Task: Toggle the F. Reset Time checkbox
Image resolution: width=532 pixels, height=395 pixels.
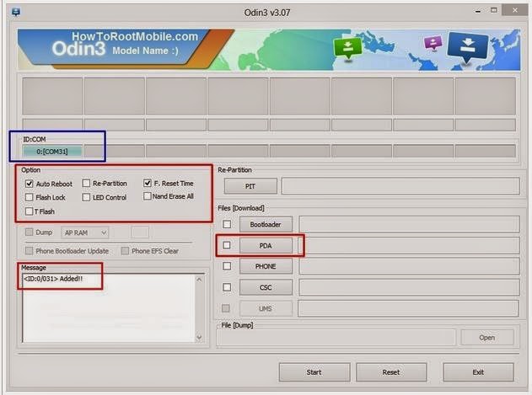Action: [x=148, y=183]
